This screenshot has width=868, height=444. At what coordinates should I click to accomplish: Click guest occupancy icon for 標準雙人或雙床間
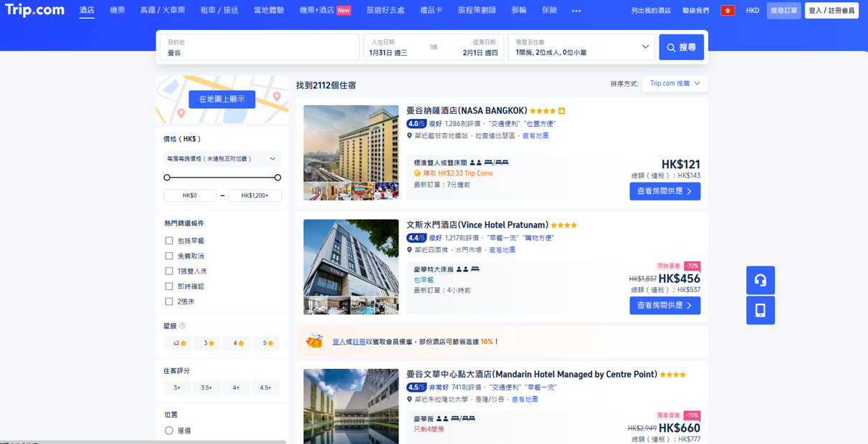click(476, 163)
